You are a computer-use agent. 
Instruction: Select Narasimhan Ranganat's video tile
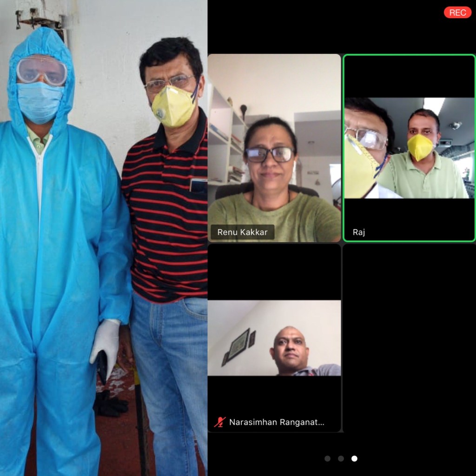coord(274,338)
